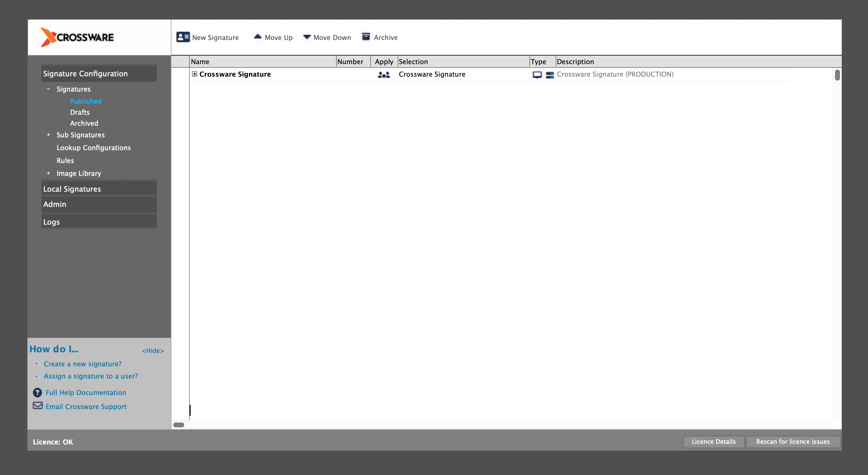Click the New Signature label
Image resolution: width=868 pixels, height=475 pixels.
(215, 38)
